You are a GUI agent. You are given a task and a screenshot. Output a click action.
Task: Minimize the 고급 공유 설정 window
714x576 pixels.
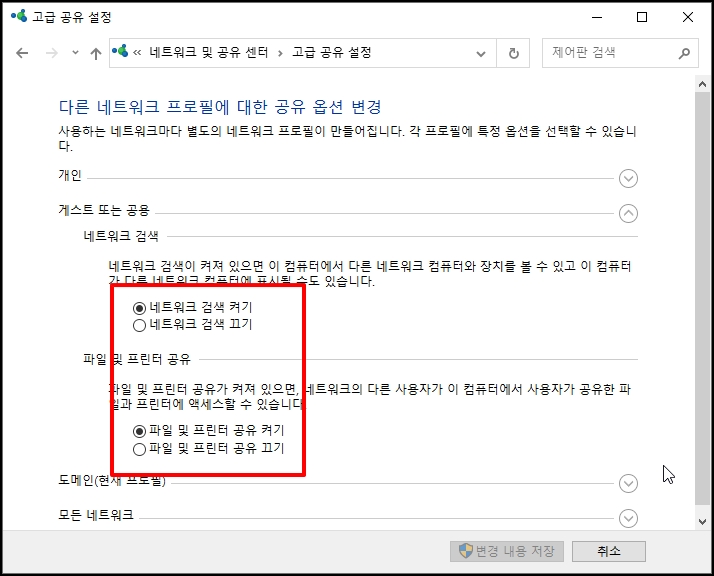click(x=597, y=17)
